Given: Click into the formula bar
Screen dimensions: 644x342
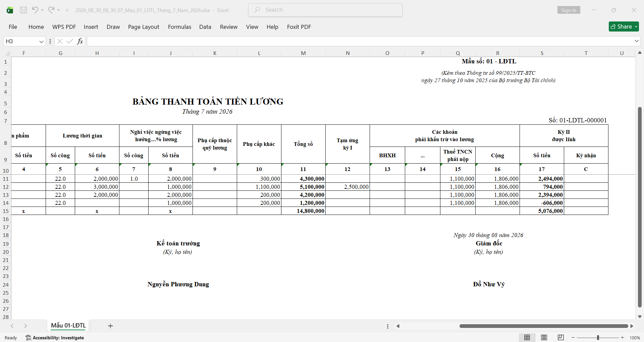Looking at the screenshot, I should click(x=360, y=41).
